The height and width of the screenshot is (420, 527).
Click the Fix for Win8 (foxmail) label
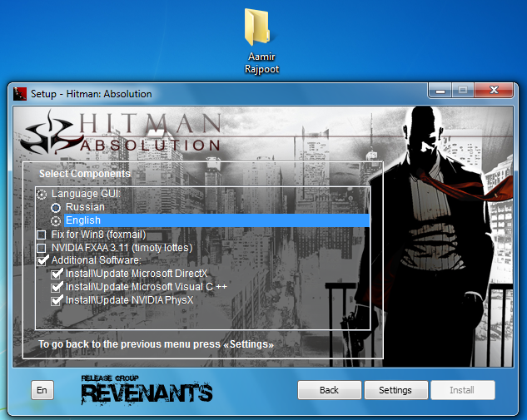99,235
